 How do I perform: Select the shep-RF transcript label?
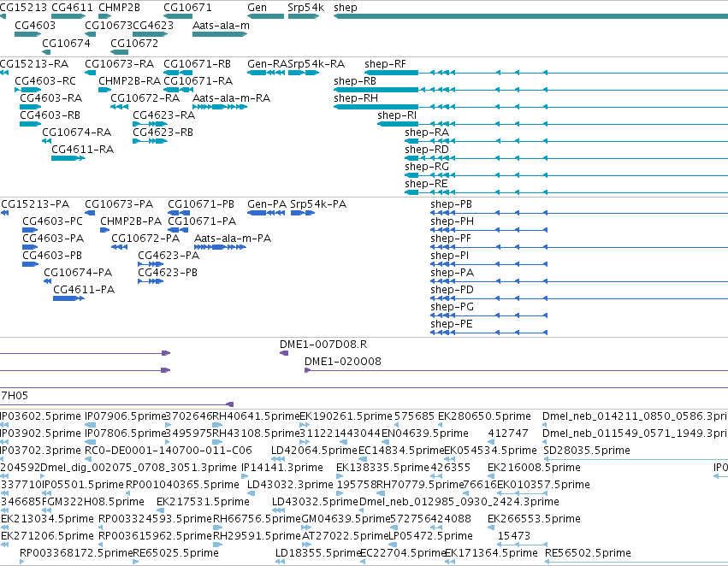[385, 64]
